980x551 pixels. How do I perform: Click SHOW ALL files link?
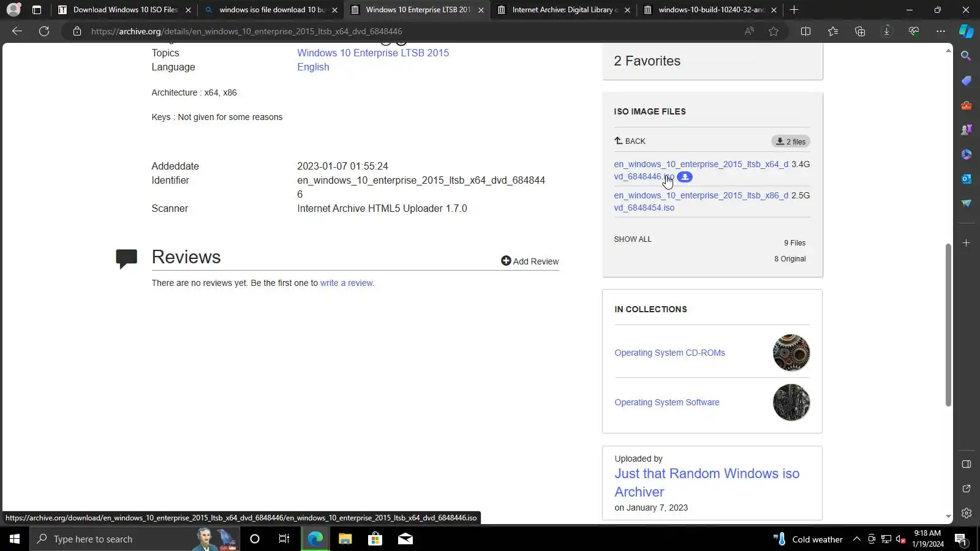pos(633,239)
